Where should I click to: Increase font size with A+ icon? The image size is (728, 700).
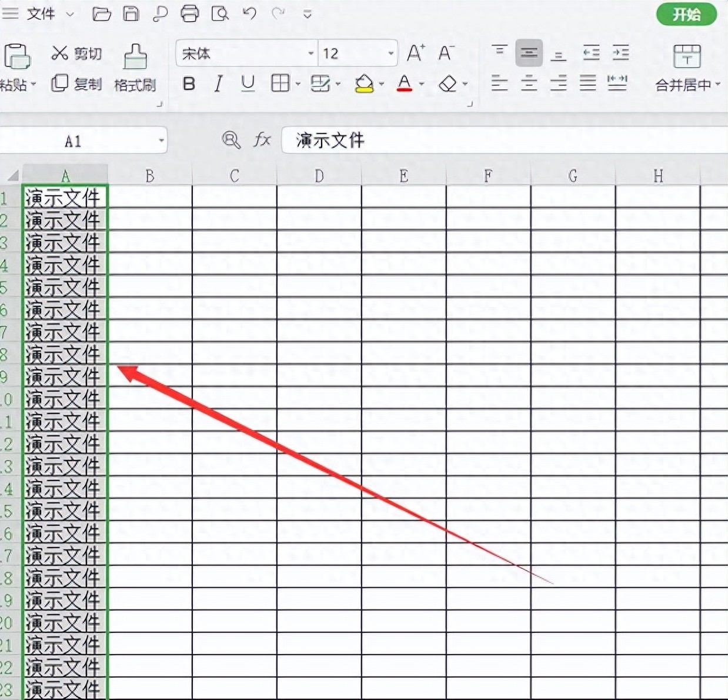click(x=416, y=54)
